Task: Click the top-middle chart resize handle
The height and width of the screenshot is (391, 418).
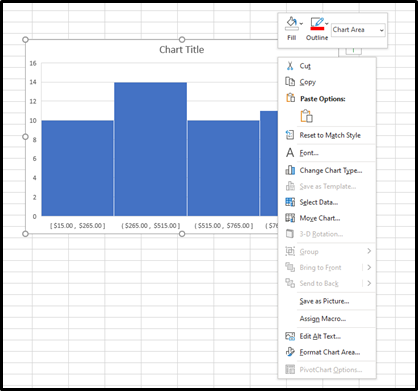Action: 182,40
